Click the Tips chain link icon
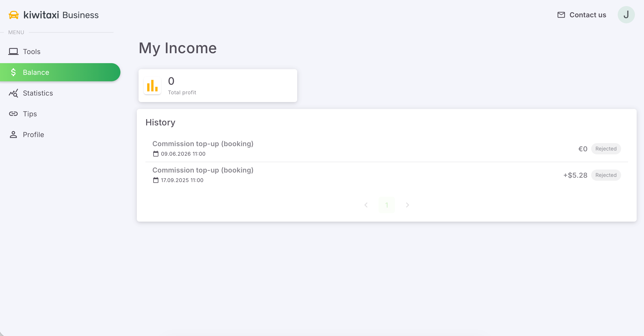This screenshot has height=336, width=644. click(13, 114)
